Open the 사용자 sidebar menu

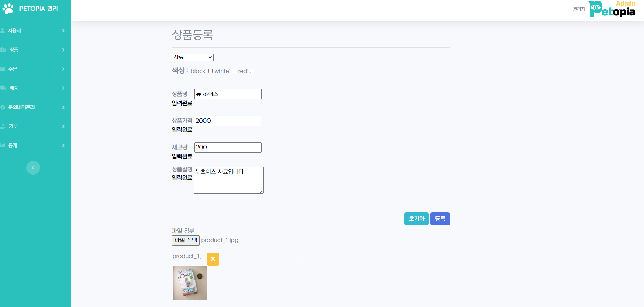point(33,31)
